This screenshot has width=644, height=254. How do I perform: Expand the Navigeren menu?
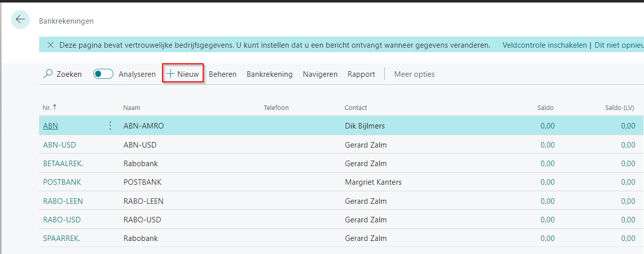(x=320, y=74)
